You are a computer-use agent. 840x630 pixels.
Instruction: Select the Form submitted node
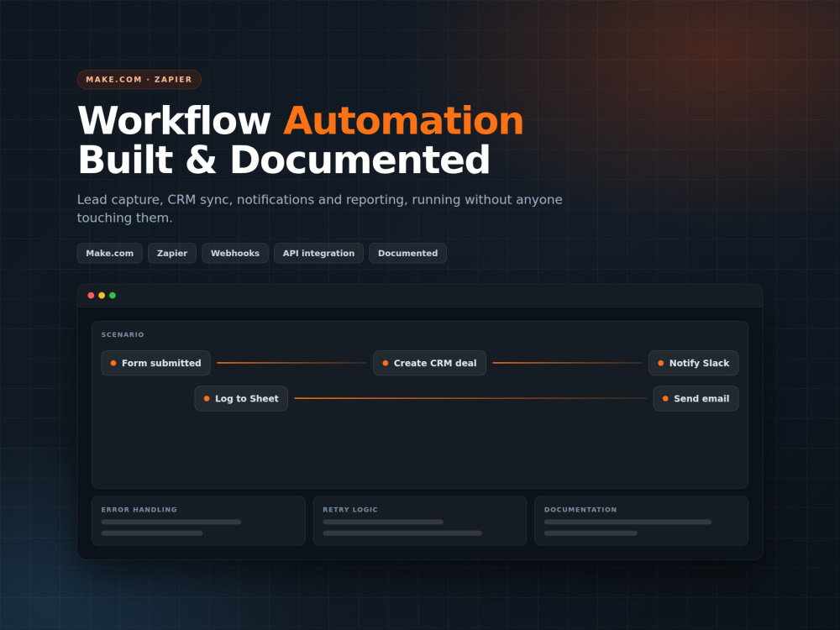click(x=156, y=363)
